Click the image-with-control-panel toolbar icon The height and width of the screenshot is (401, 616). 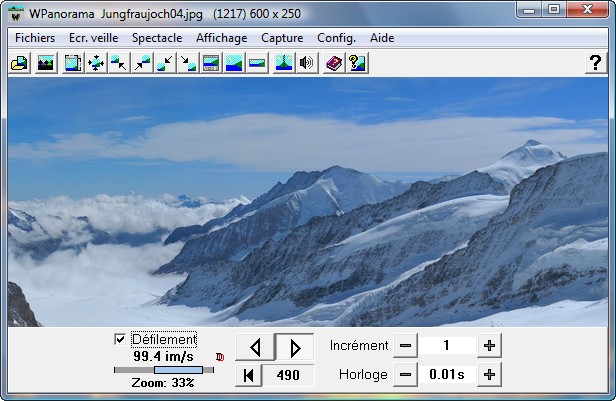coord(211,63)
